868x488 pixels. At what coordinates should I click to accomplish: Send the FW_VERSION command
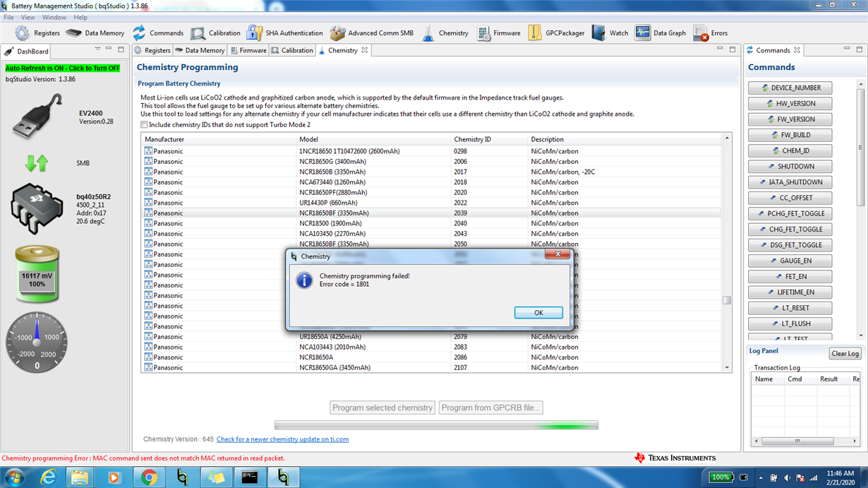click(x=790, y=119)
